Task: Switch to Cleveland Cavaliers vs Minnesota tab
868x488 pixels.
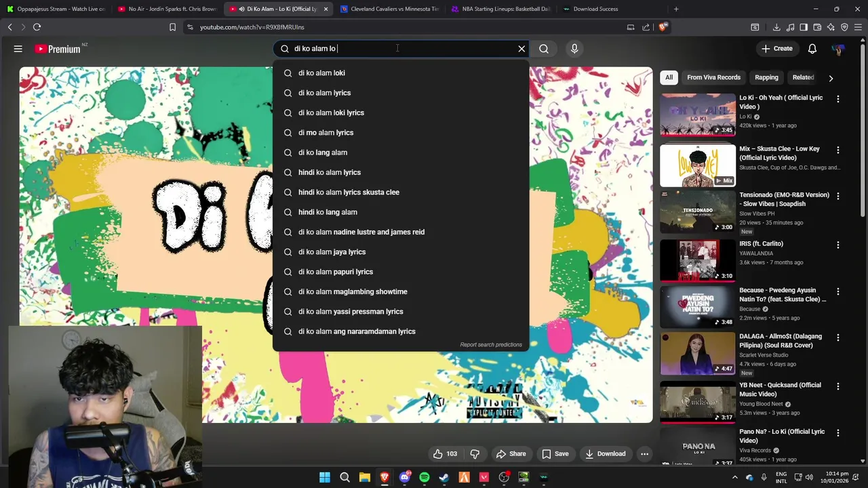Action: [x=390, y=9]
